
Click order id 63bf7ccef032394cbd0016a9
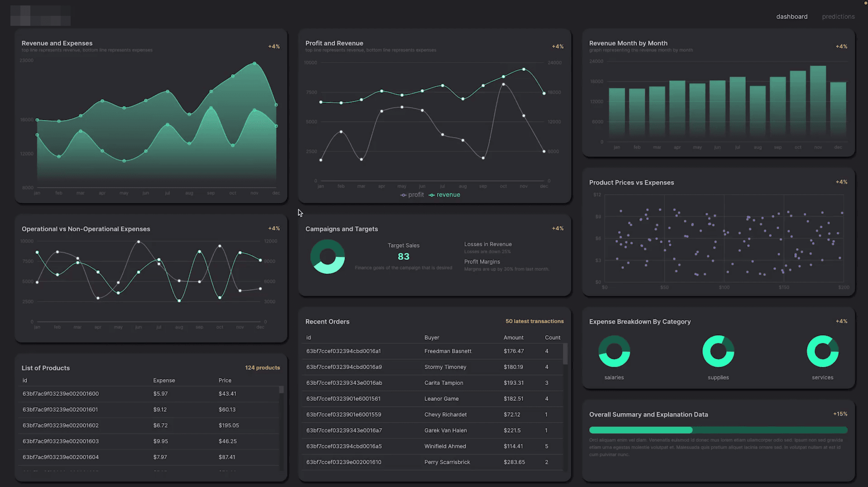point(344,367)
